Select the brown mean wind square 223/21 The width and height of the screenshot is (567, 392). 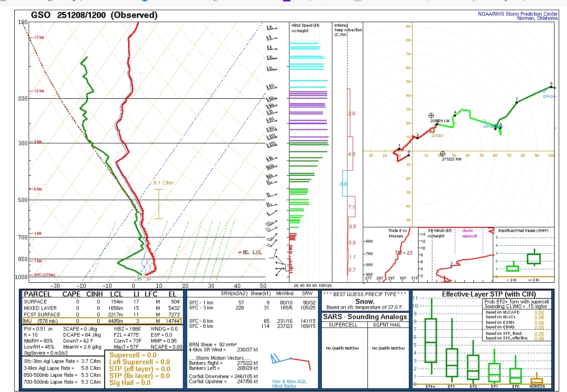coord(432,130)
